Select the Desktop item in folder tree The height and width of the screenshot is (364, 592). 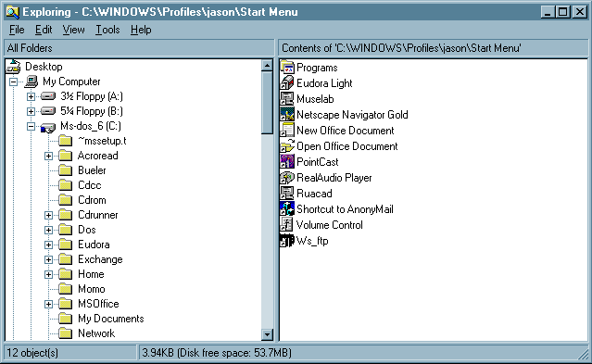[x=44, y=67]
